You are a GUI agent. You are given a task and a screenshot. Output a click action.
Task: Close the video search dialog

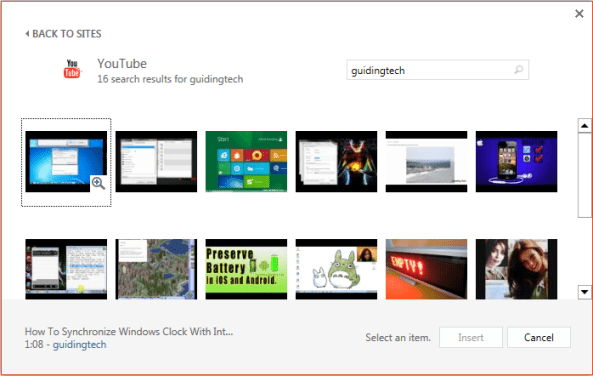tap(579, 14)
